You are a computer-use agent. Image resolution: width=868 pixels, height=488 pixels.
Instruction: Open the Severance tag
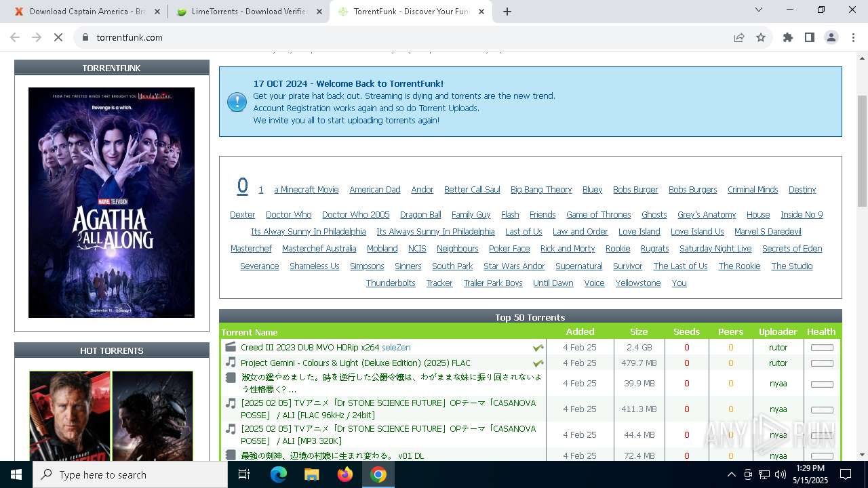259,266
